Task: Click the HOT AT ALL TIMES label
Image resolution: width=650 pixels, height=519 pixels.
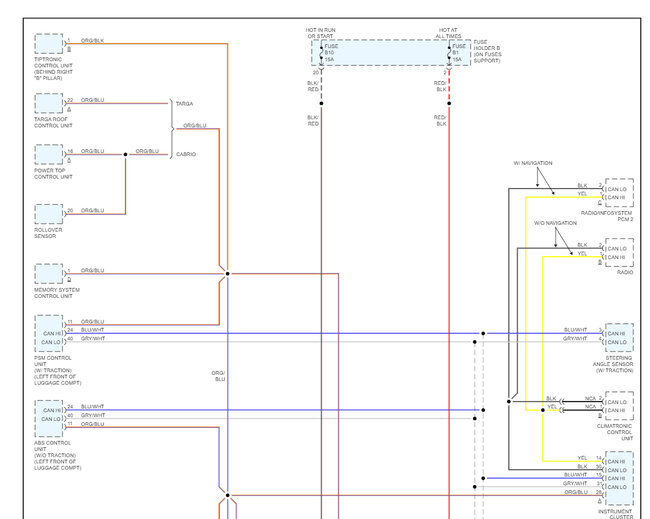Action: tap(448, 33)
